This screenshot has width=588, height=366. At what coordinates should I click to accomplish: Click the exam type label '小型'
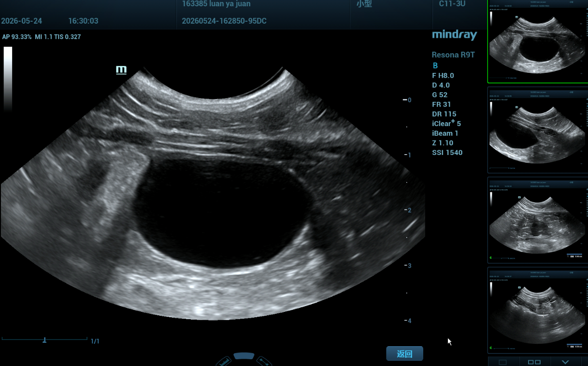click(364, 4)
